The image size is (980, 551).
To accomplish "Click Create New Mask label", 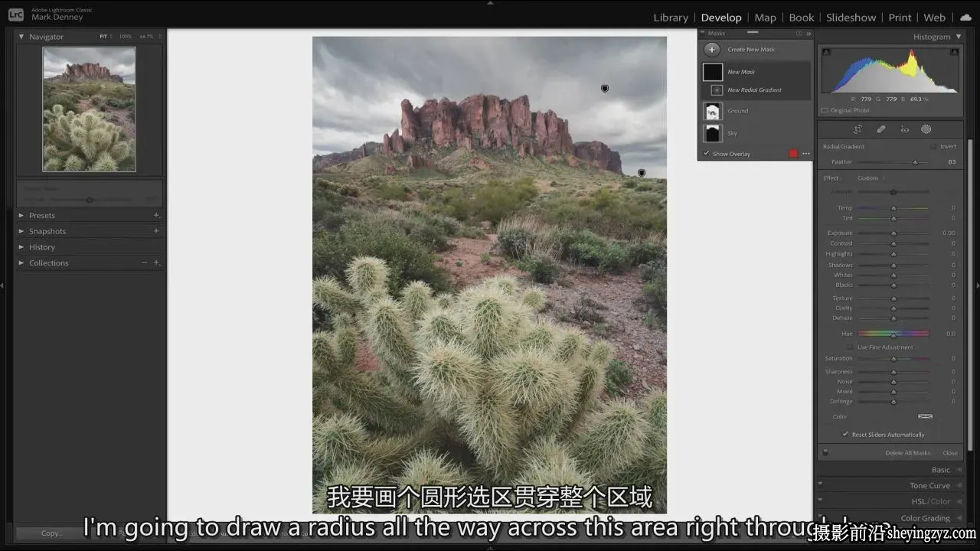I will click(x=751, y=50).
